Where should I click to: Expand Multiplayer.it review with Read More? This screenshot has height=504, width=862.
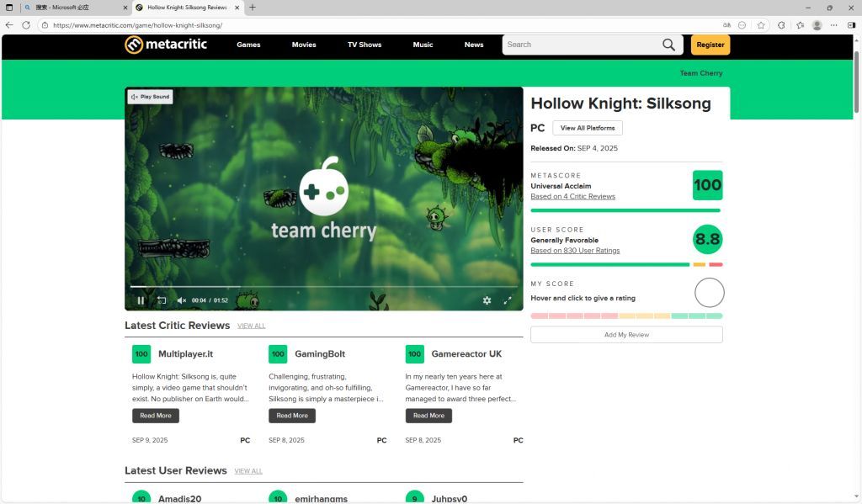click(x=156, y=416)
